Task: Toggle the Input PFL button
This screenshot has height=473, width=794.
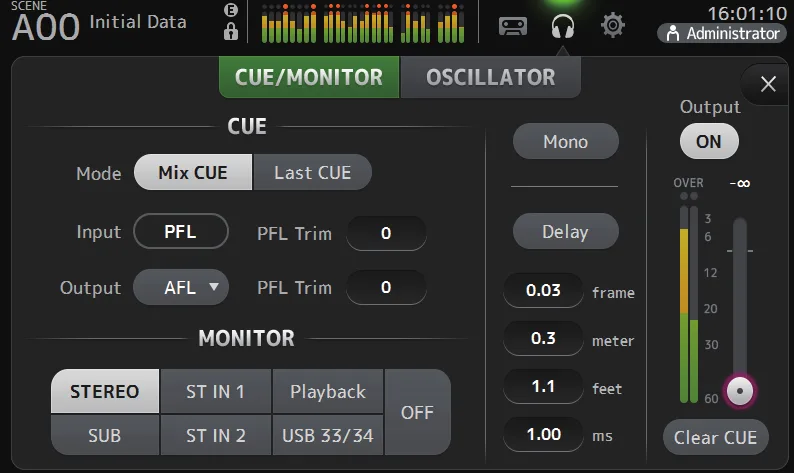Action: (x=181, y=231)
